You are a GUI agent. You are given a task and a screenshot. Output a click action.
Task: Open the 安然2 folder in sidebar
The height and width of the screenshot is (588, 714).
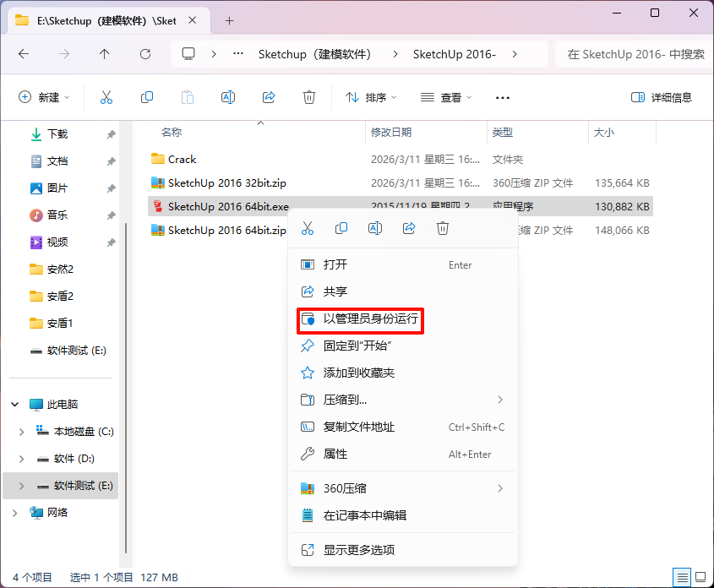60,269
